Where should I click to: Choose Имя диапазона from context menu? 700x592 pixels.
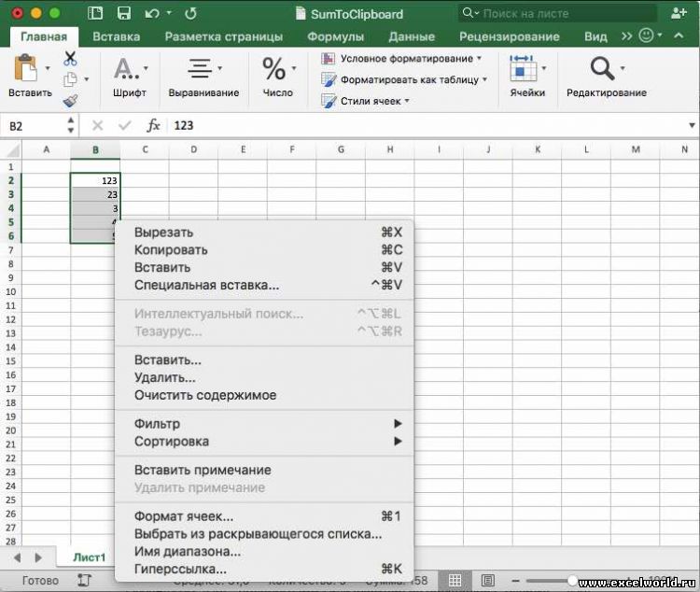click(x=264, y=552)
